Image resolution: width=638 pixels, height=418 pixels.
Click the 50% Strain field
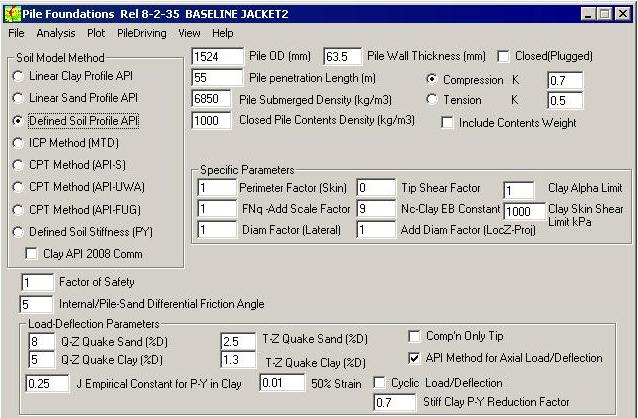coord(282,383)
